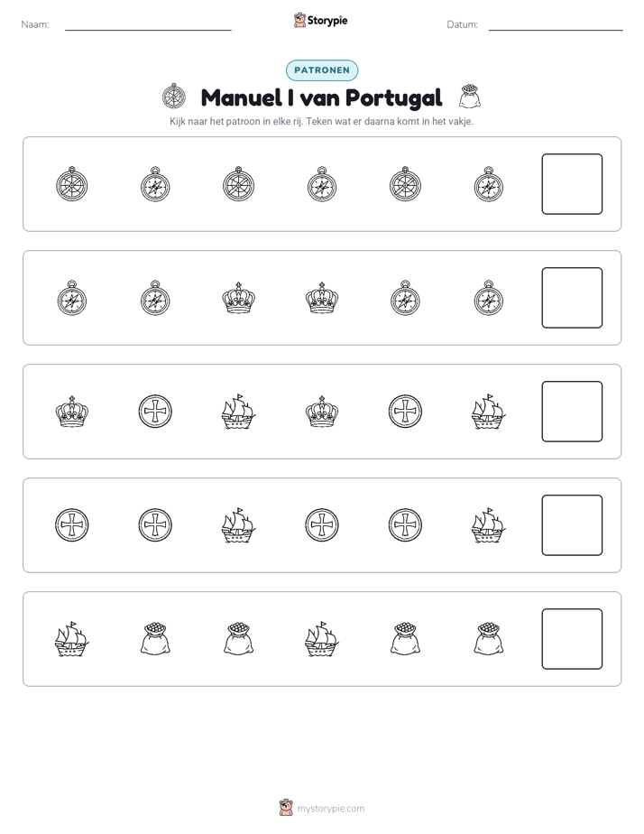Click the compass rose icon beside the title

point(174,97)
